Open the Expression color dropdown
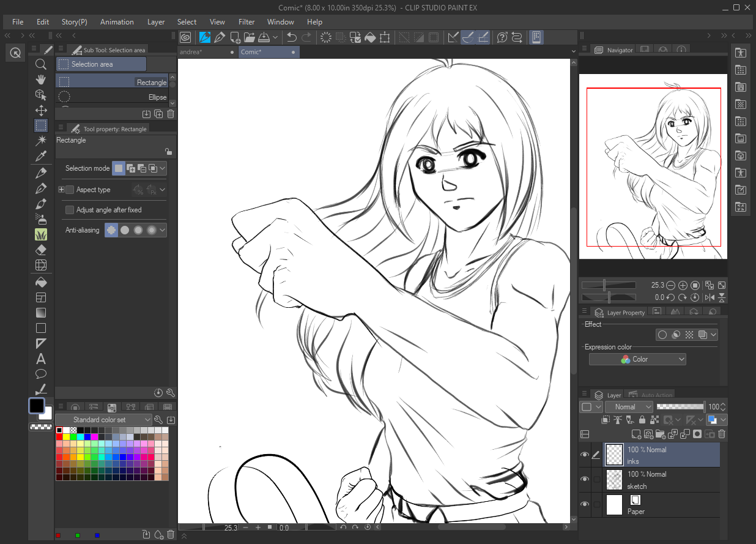The height and width of the screenshot is (544, 756). [x=637, y=359]
